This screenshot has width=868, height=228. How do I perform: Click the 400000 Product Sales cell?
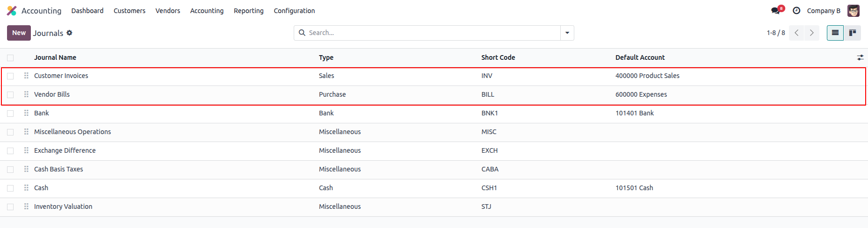(x=647, y=76)
